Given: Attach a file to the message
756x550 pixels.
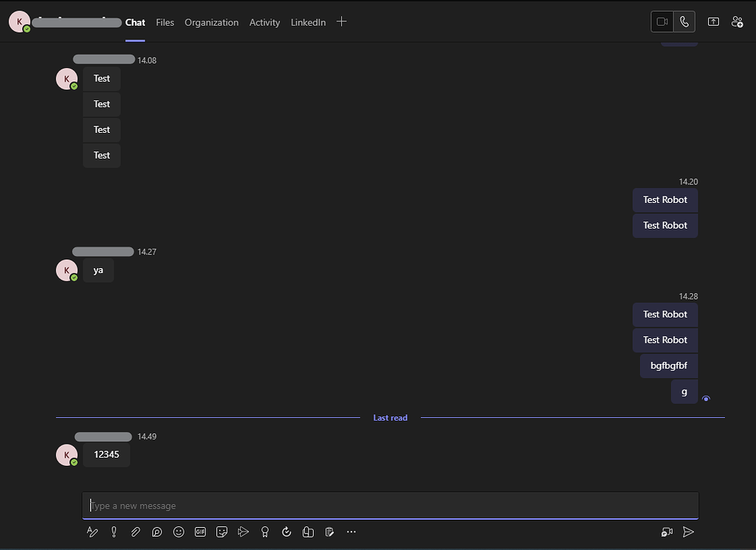Looking at the screenshot, I should (135, 532).
